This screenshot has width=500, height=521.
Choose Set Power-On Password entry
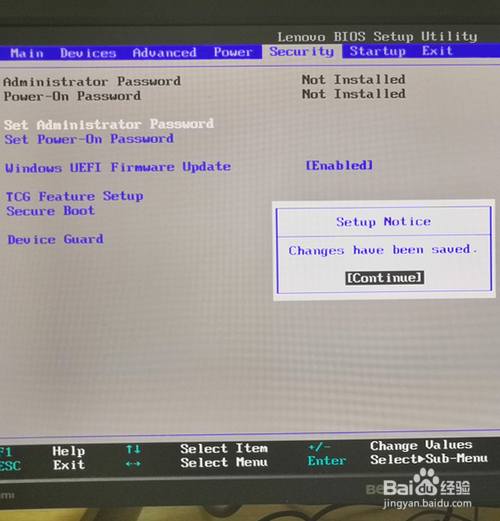[x=89, y=139]
